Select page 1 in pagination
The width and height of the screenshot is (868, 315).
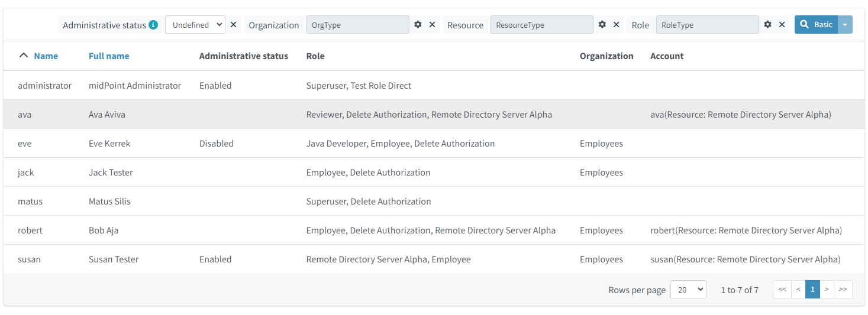pyautogui.click(x=812, y=290)
